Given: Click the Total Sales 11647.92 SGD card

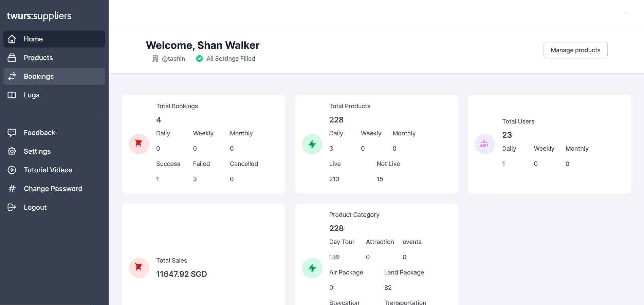Looking at the screenshot, I should click(203, 267).
